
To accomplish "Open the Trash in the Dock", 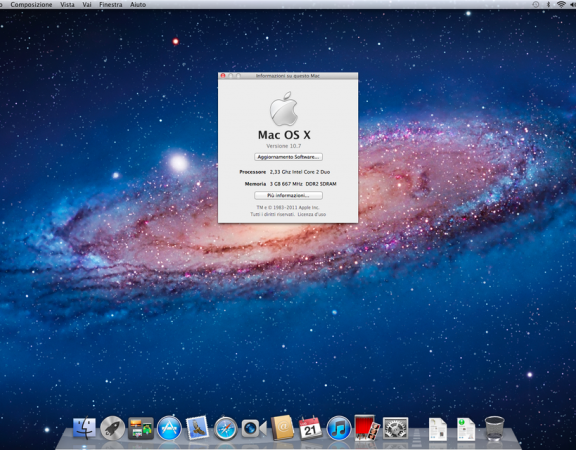I will click(494, 428).
